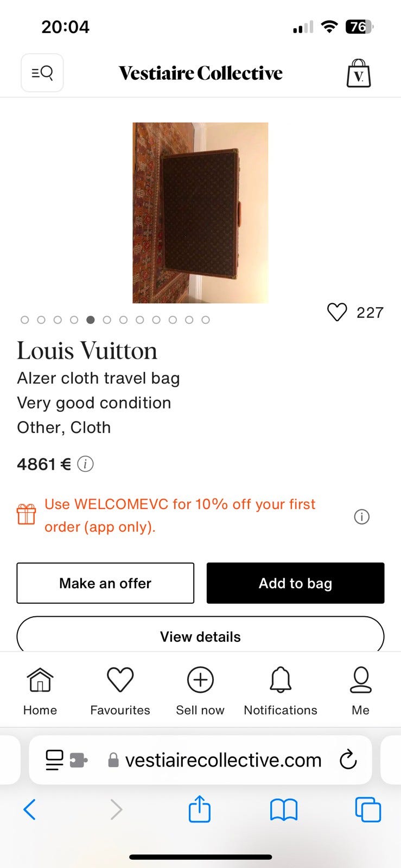
Task: Tap the vestiairecollective.com address field
Action: [222, 760]
